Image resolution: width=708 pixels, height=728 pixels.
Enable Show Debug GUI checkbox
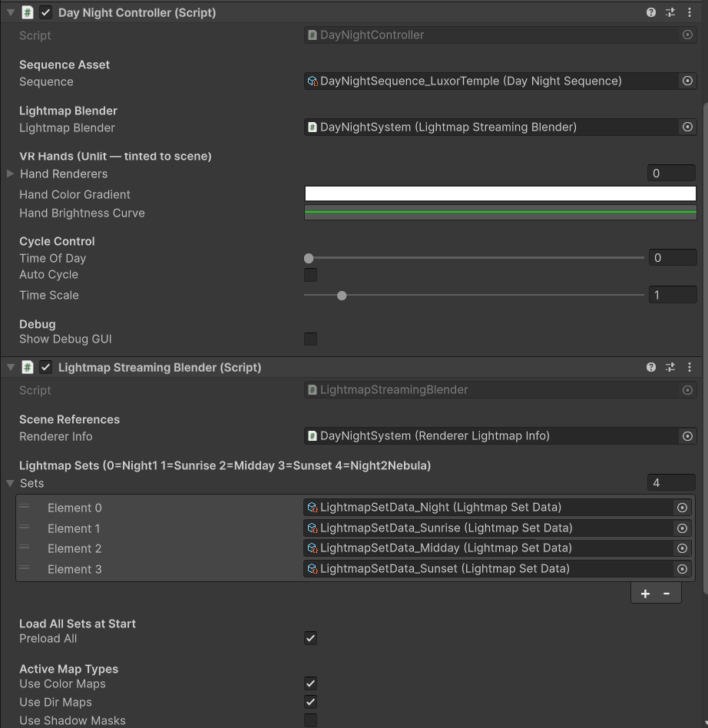point(310,339)
